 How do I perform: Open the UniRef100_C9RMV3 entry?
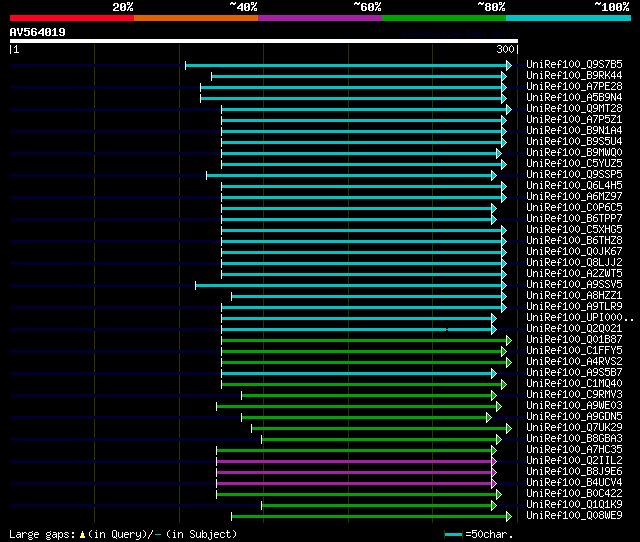pyautogui.click(x=574, y=395)
